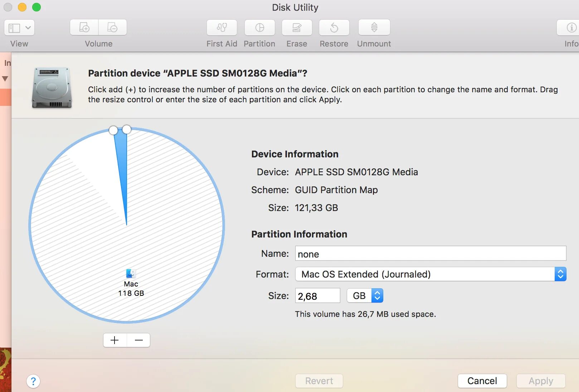Add a partition with the plus button

click(x=115, y=340)
